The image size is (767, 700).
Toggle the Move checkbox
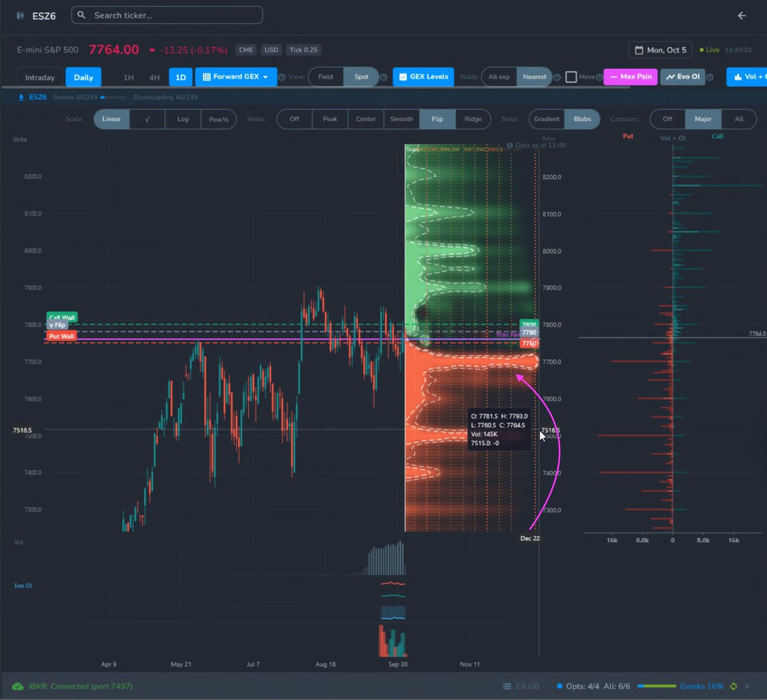coord(571,77)
